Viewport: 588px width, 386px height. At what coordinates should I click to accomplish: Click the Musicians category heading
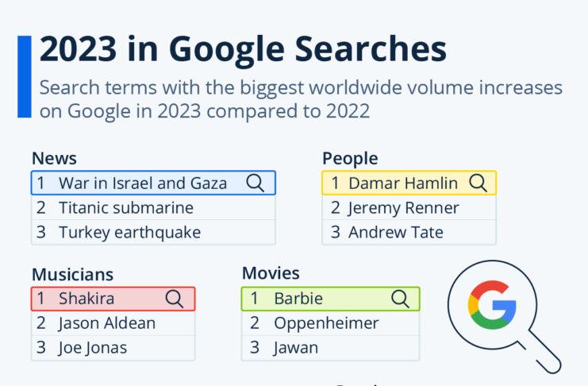[72, 274]
